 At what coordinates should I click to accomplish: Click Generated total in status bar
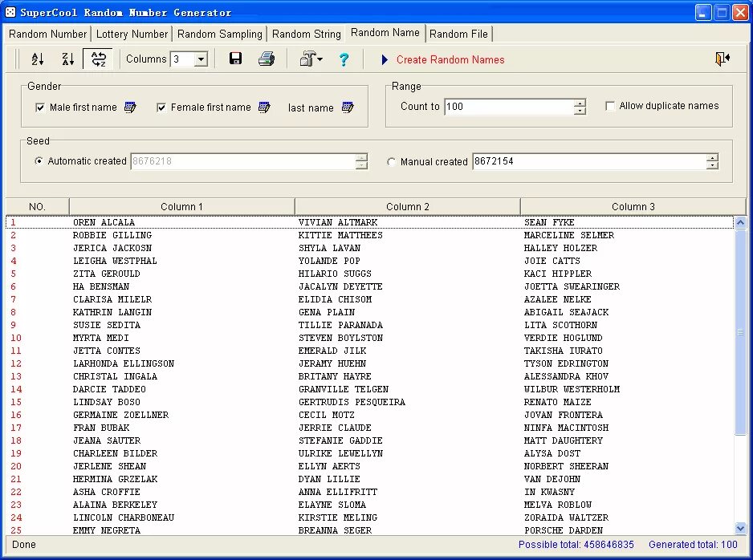pos(693,545)
